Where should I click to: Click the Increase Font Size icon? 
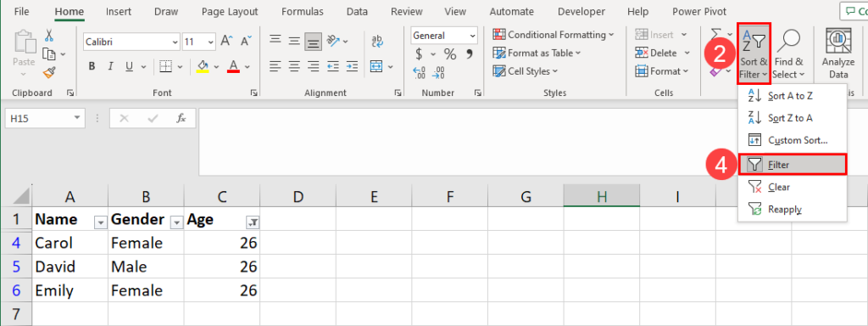click(226, 41)
